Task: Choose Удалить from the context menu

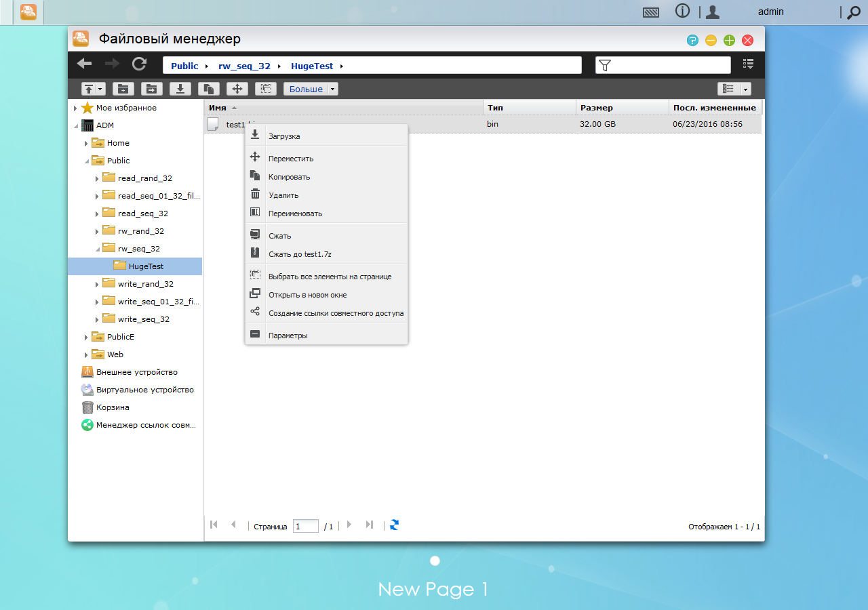Action: point(326,195)
